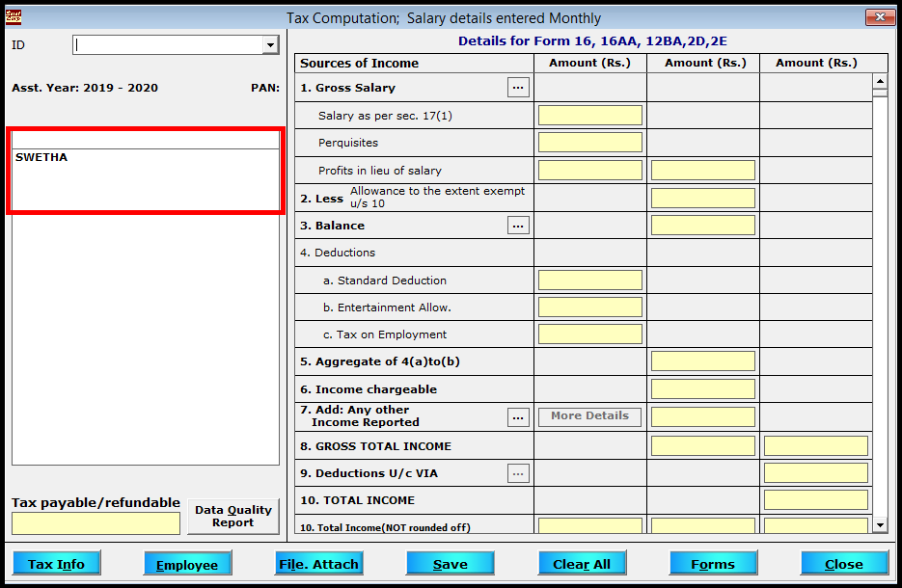Click the PAN: label
Image resolution: width=902 pixels, height=588 pixels.
coord(265,88)
